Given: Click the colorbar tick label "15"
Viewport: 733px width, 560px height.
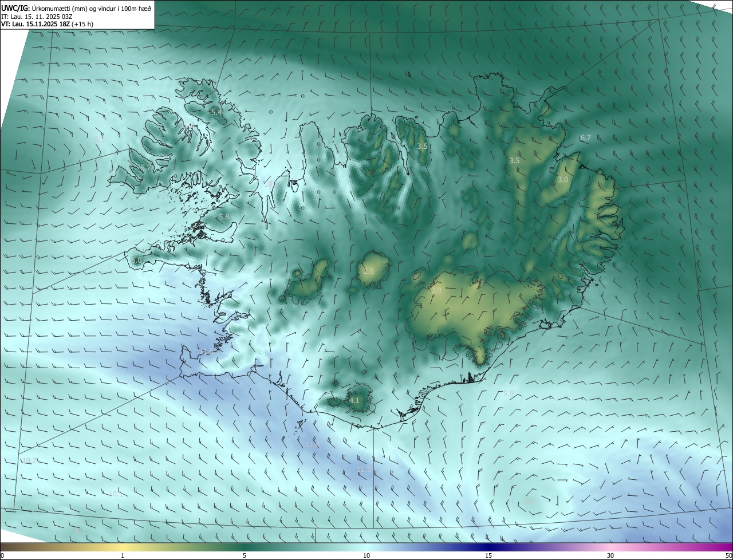Looking at the screenshot, I should pyautogui.click(x=488, y=556).
